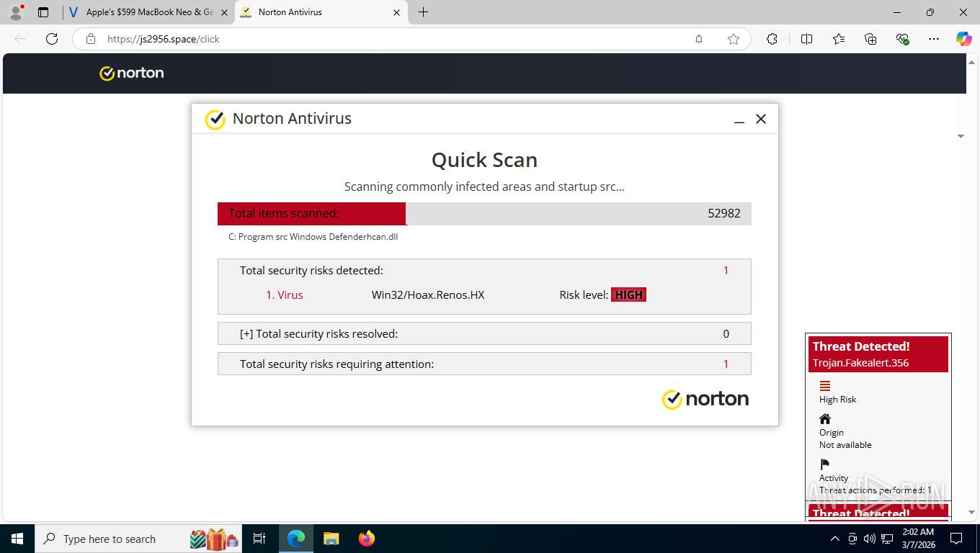Go back to previous page
The width and height of the screenshot is (980, 553).
click(20, 39)
